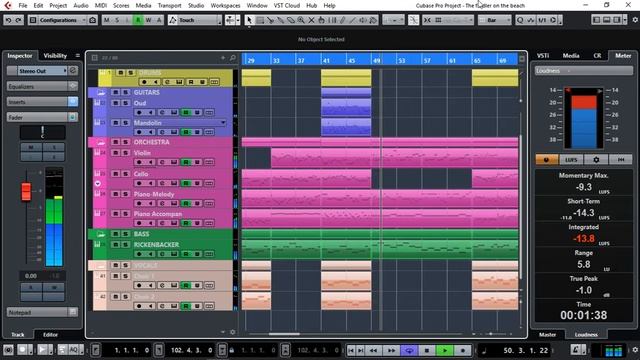Select the Draw pencil tool

tap(342, 20)
